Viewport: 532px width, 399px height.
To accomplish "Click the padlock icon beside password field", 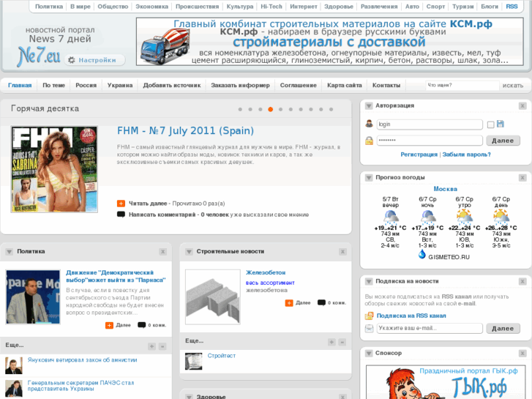I will (x=369, y=141).
